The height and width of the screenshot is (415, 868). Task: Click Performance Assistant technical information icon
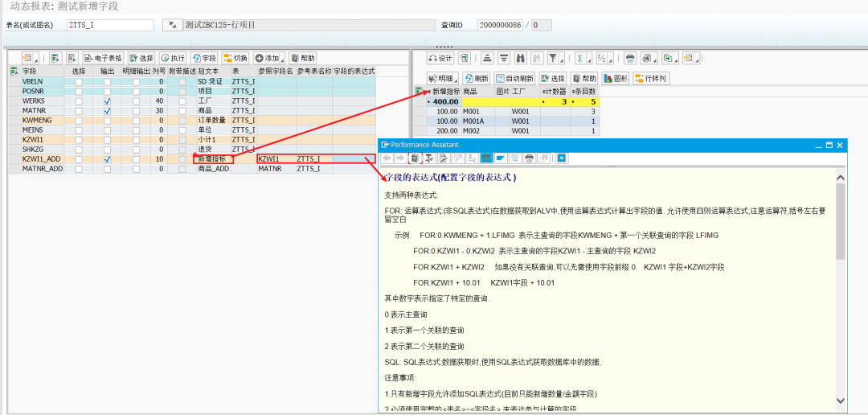coord(429,158)
